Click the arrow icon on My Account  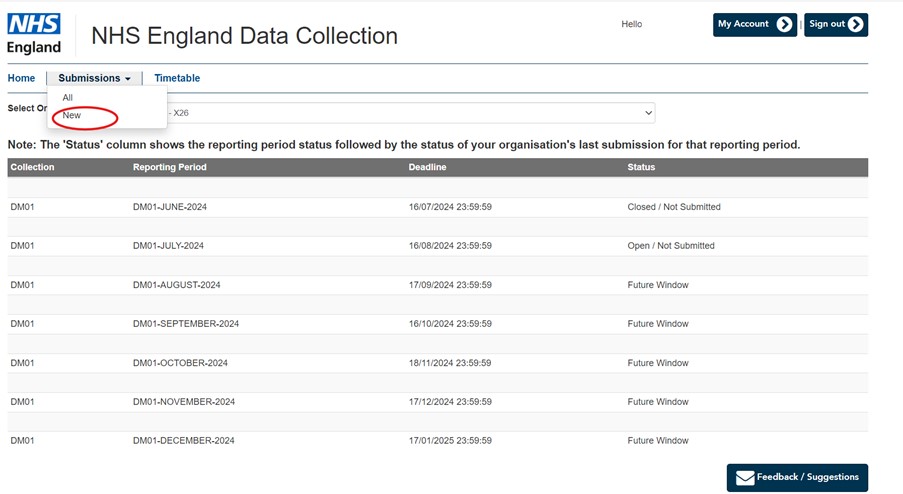click(784, 24)
